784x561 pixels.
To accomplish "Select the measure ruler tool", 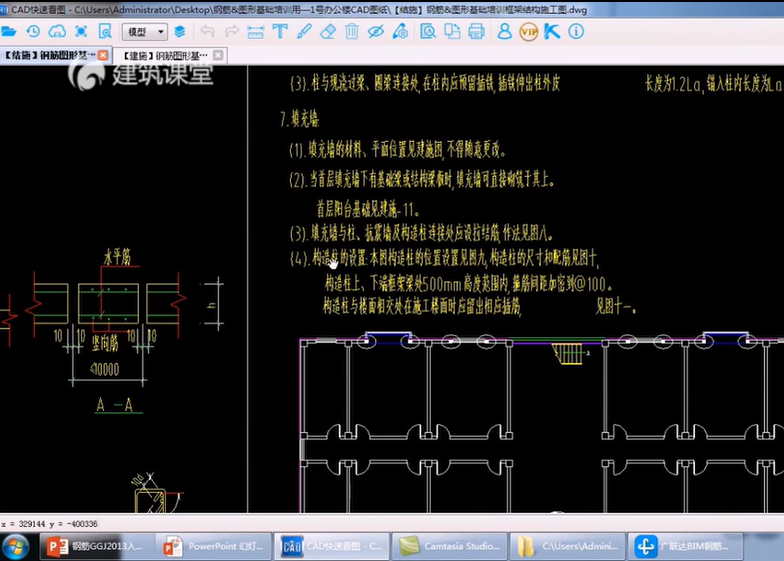I will (255, 32).
